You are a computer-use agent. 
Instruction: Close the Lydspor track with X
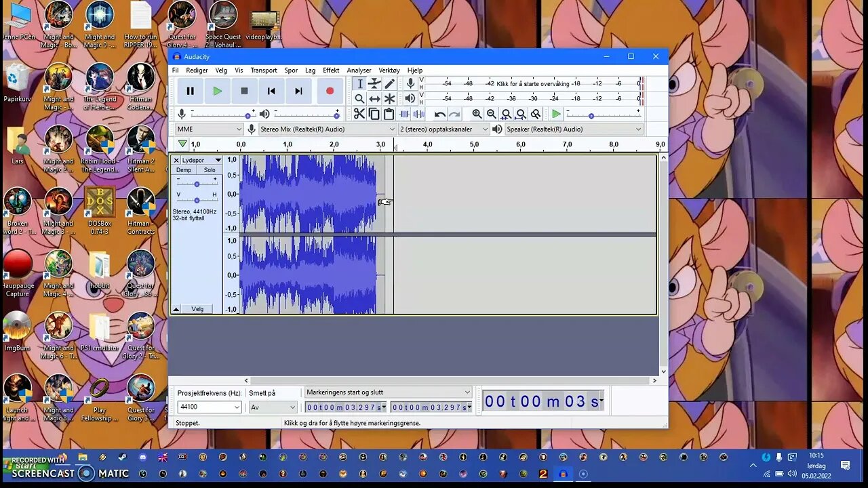click(176, 160)
